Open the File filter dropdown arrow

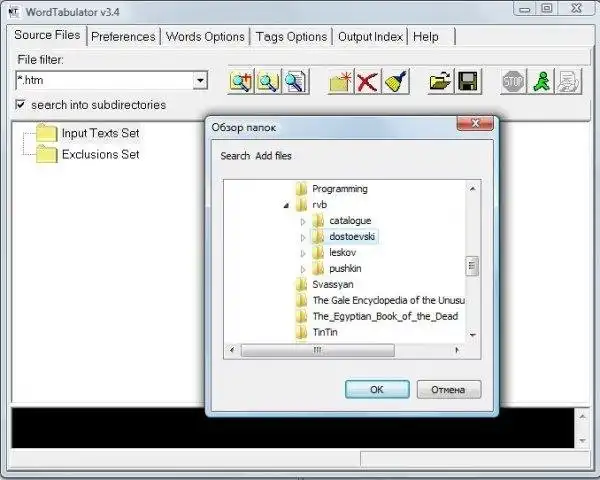coord(200,80)
